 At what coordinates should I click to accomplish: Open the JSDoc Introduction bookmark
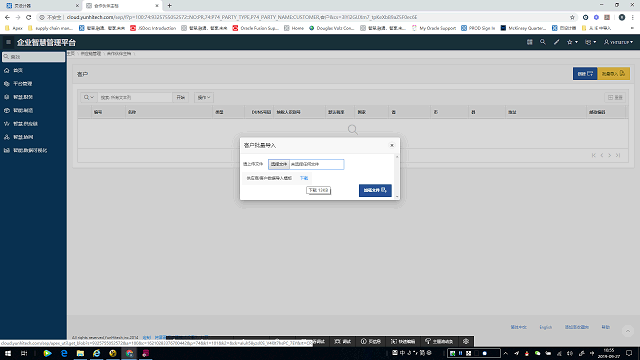153,28
